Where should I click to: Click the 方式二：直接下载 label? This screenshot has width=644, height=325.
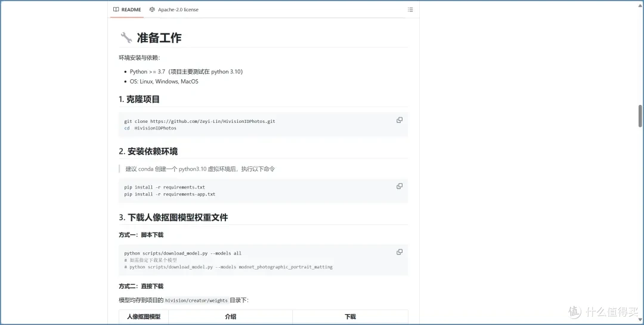coord(141,286)
